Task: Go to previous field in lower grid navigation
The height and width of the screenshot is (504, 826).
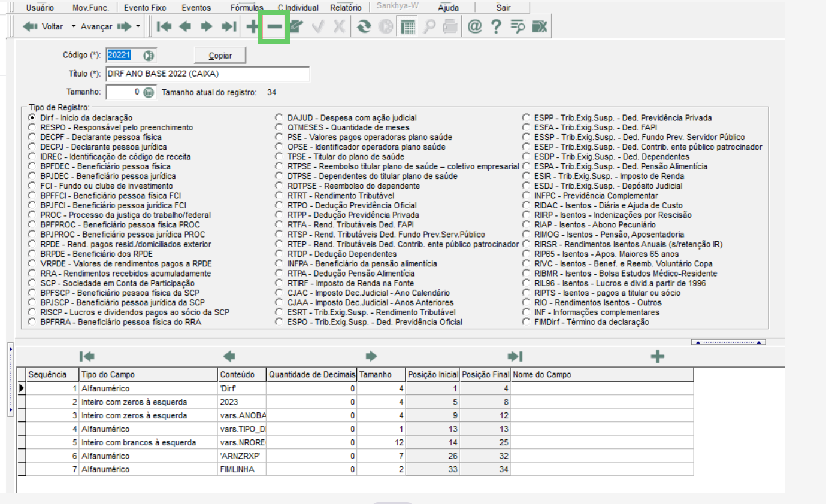Action: (229, 356)
